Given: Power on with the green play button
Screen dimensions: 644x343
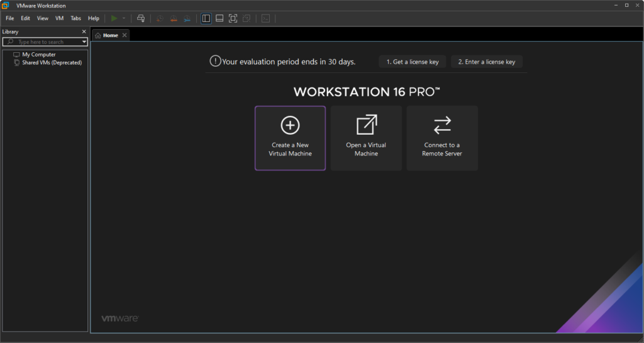Looking at the screenshot, I should tap(114, 18).
